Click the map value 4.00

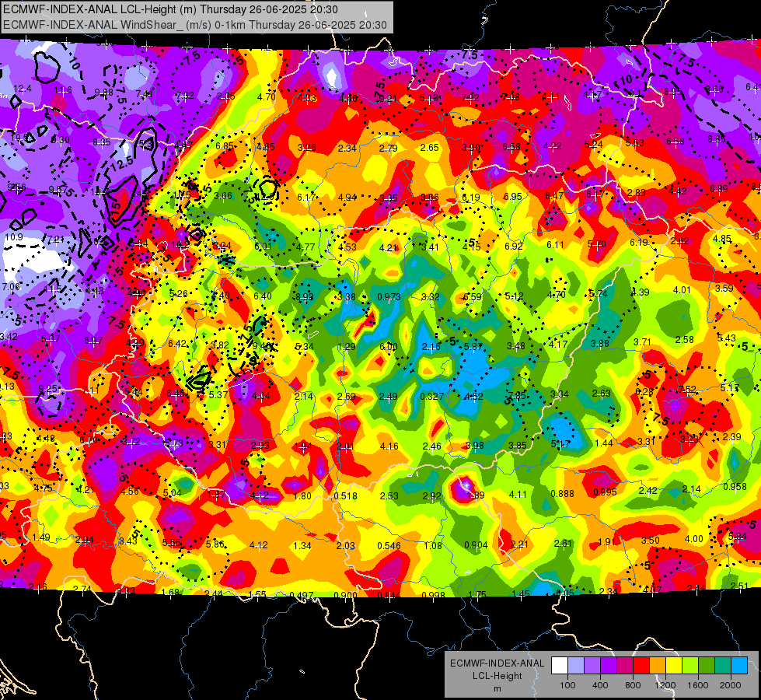(x=694, y=538)
